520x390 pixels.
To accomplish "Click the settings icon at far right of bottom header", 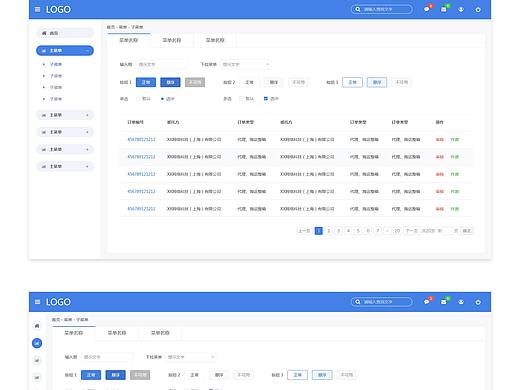I will pyautogui.click(x=478, y=302).
